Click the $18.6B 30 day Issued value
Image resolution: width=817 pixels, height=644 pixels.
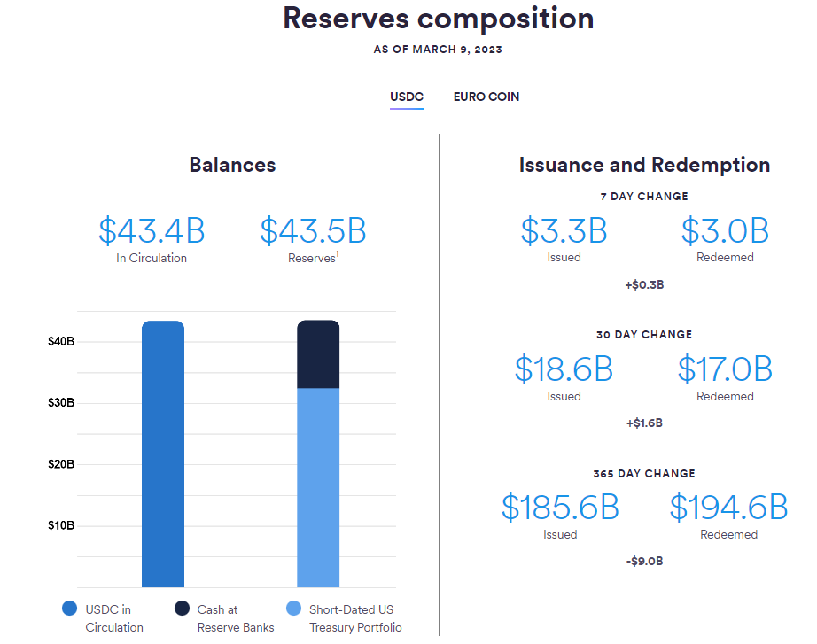[564, 369]
